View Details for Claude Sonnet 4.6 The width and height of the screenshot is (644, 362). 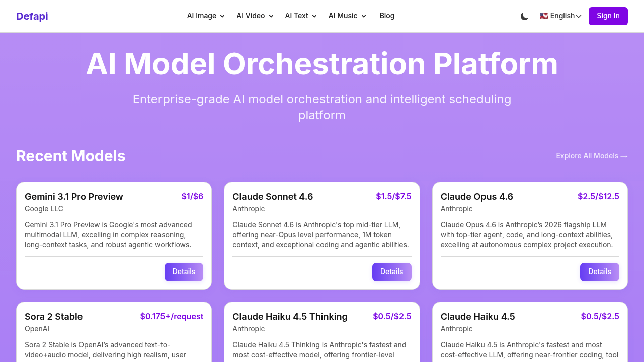coord(391,271)
